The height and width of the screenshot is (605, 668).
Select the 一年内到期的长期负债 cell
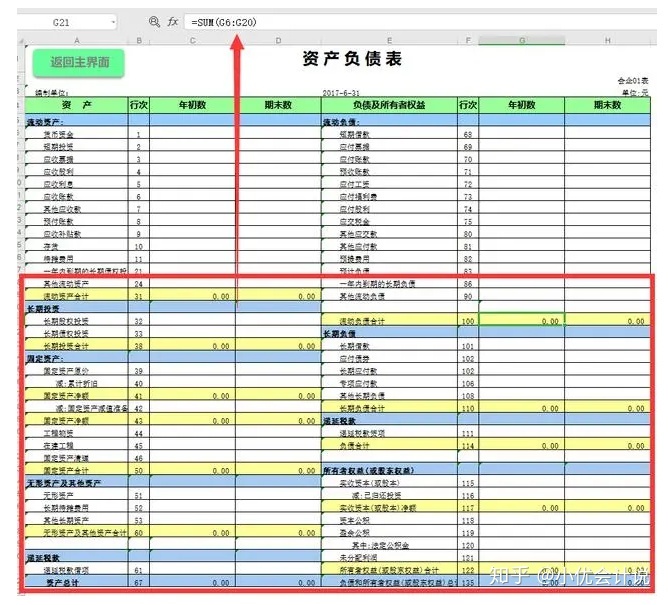[389, 284]
